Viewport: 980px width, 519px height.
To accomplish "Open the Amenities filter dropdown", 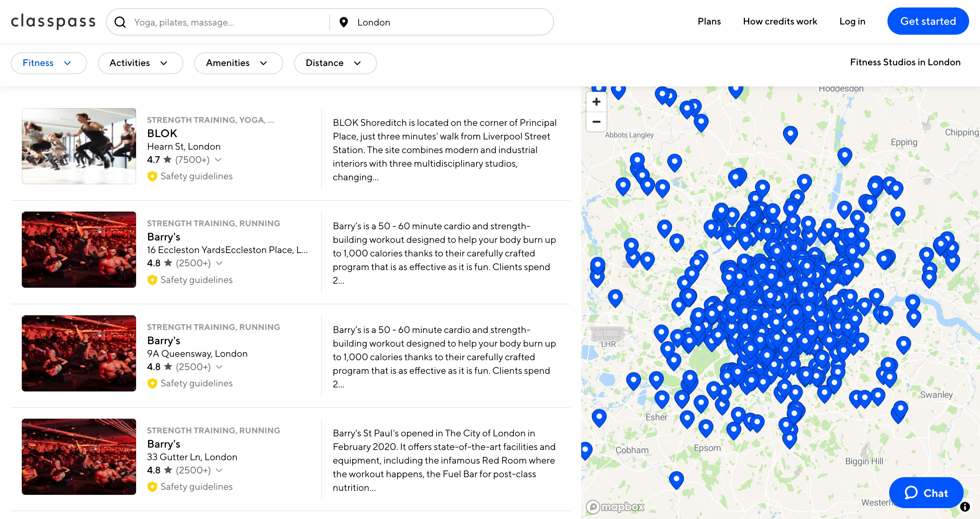I will tap(239, 63).
